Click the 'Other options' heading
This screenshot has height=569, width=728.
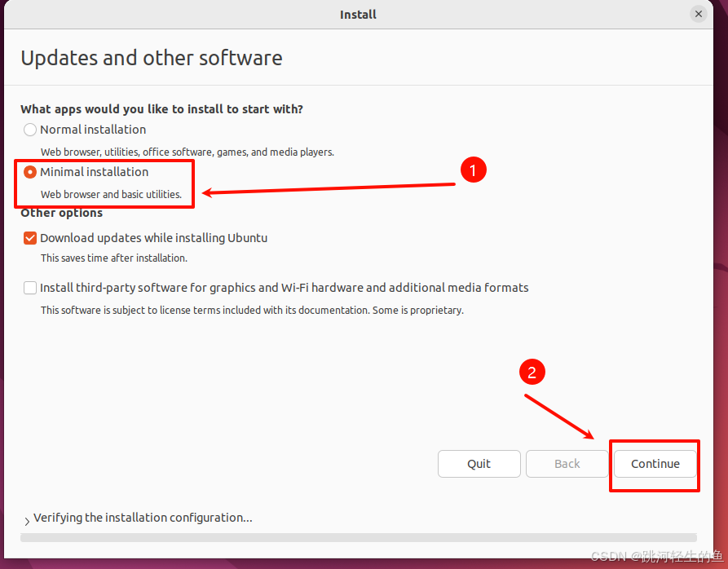(x=61, y=213)
